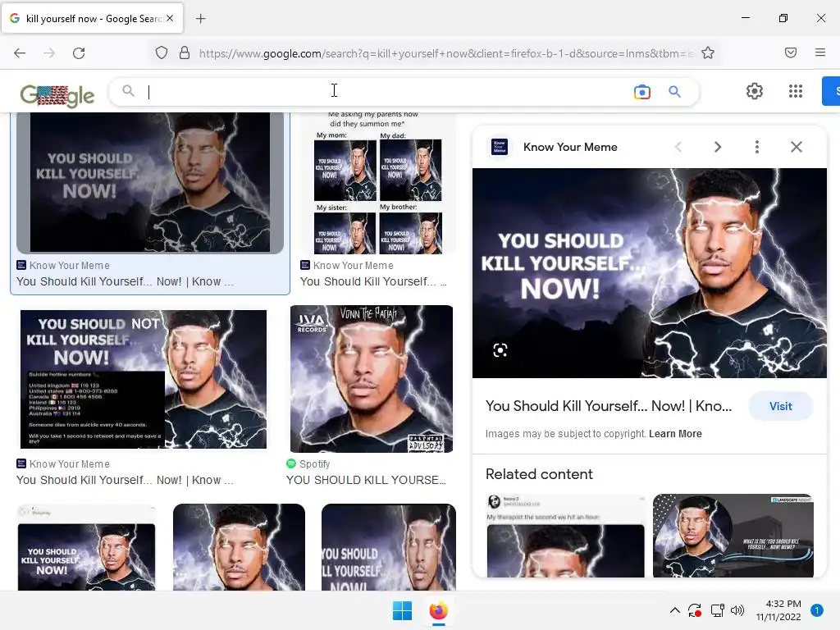Open the preview panel three-dot options menu
This screenshot has width=840, height=630.
[756, 147]
